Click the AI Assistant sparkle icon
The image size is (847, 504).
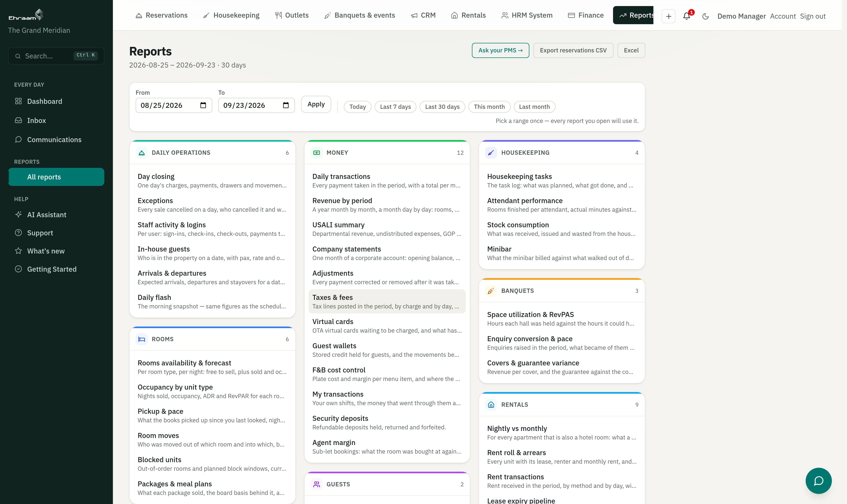(18, 214)
